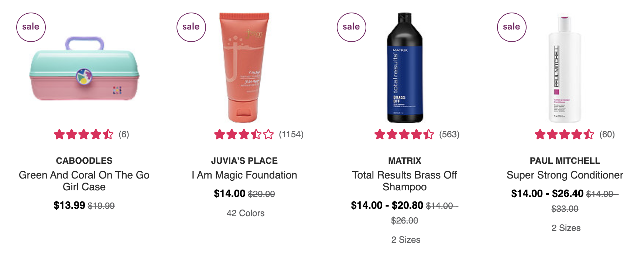Click the sale badge beside Matrix shampoo
The height and width of the screenshot is (256, 644).
[352, 27]
